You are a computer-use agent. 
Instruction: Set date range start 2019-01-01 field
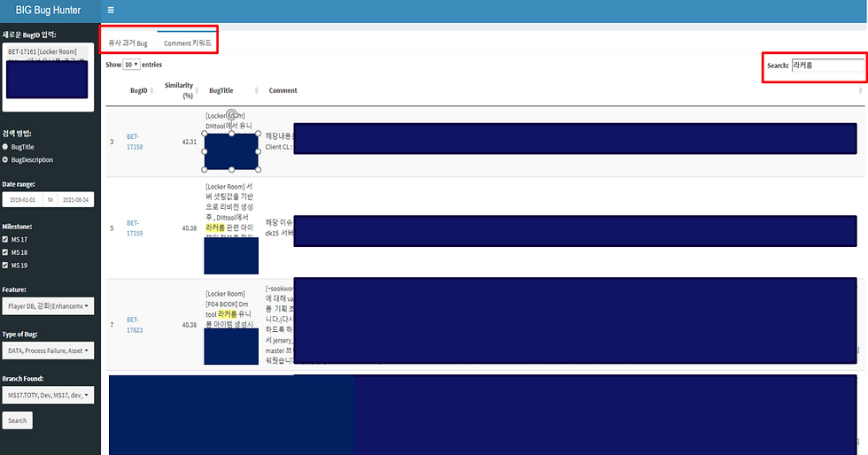coord(22,200)
